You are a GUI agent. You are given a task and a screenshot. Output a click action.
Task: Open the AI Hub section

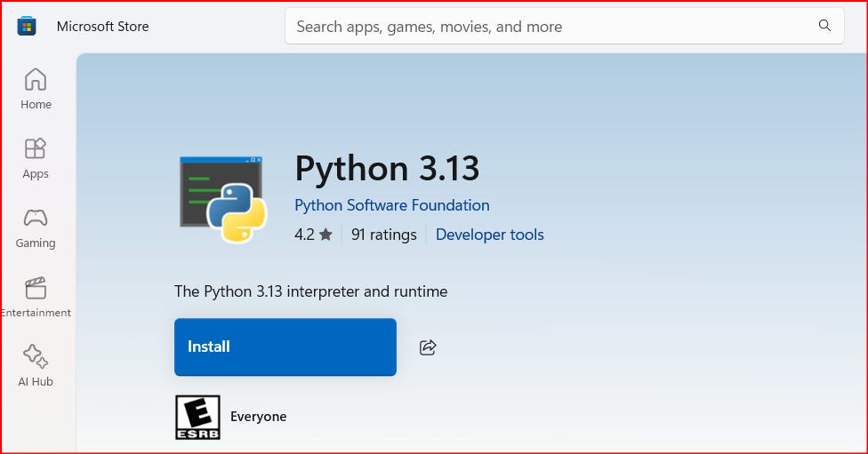click(36, 367)
